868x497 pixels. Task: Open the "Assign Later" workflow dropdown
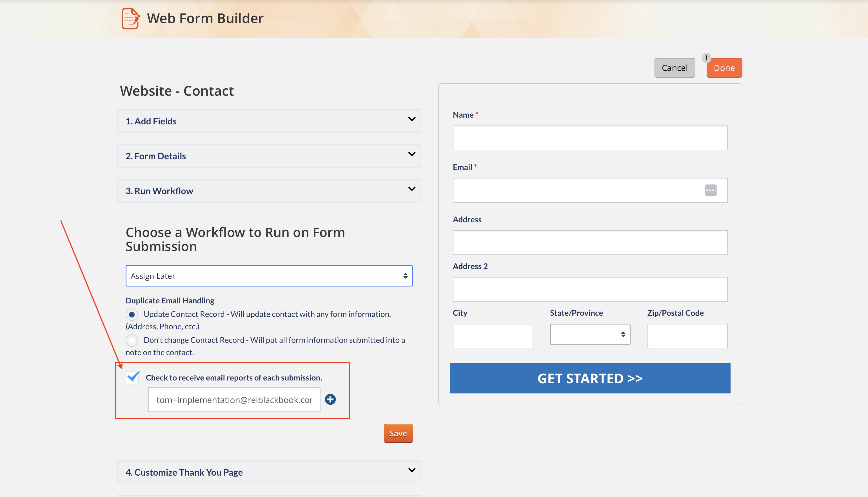point(269,276)
